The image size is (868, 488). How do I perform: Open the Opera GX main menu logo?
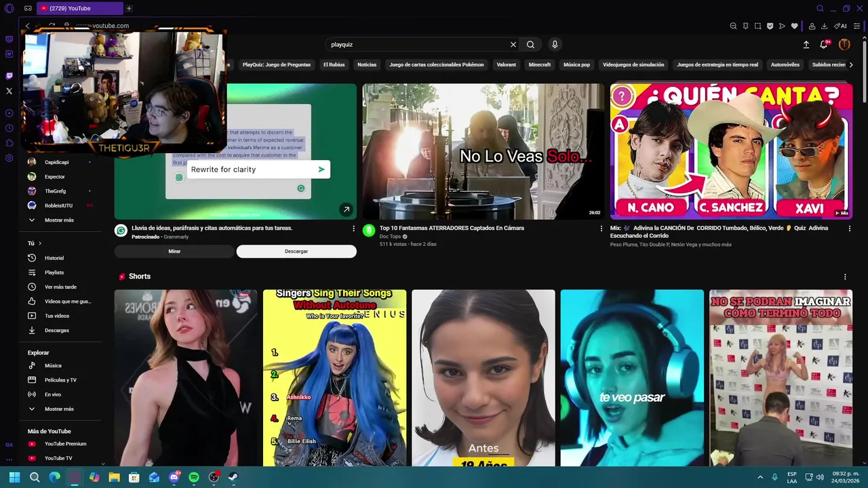click(x=9, y=8)
